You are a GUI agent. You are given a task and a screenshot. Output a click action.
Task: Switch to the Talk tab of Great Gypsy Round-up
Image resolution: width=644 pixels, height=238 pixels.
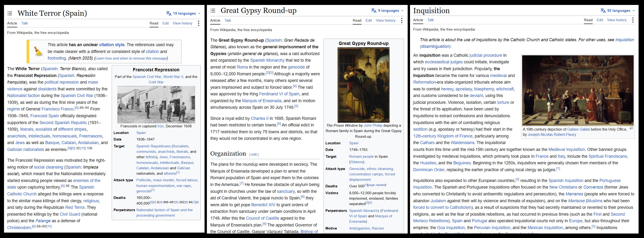(227, 20)
